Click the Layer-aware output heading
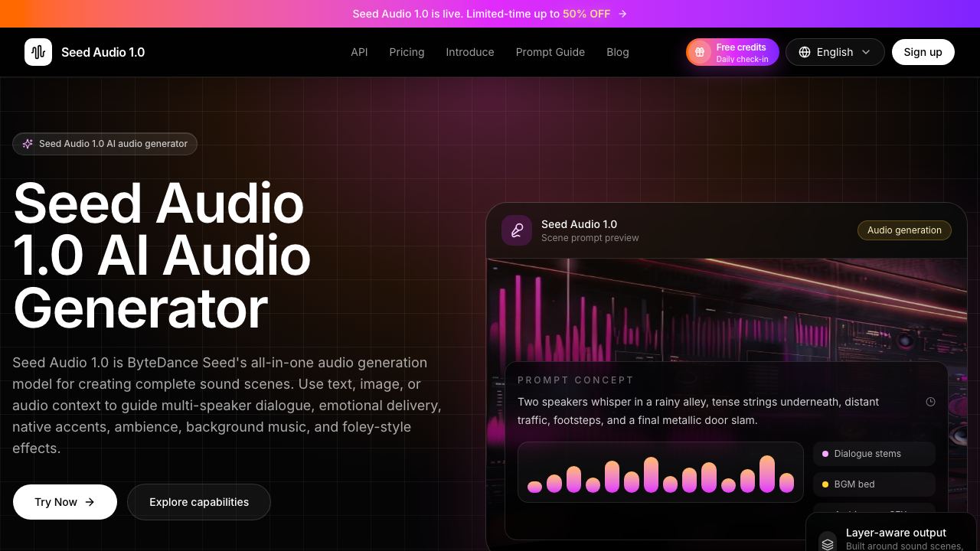 tap(896, 533)
